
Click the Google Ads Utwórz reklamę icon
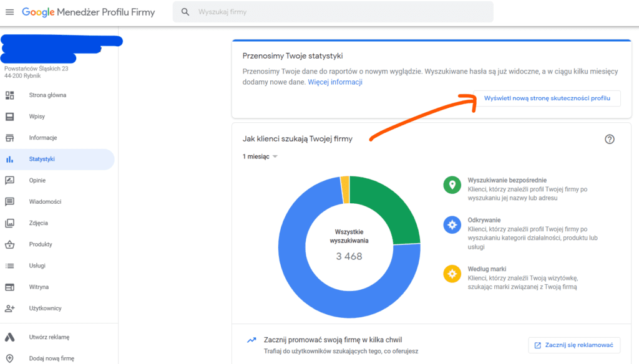(9, 337)
